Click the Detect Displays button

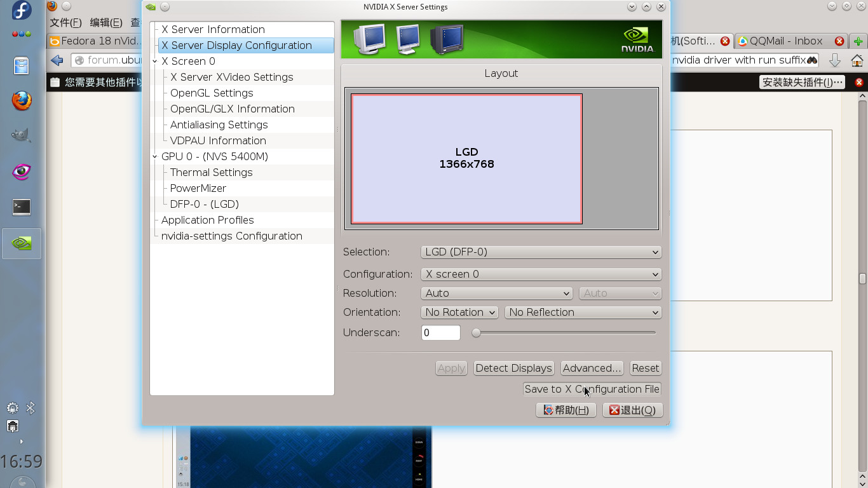click(513, 369)
